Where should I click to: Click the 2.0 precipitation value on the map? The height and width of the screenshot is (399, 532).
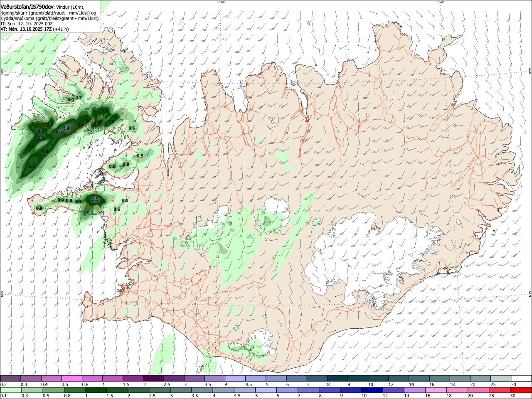click(x=32, y=167)
